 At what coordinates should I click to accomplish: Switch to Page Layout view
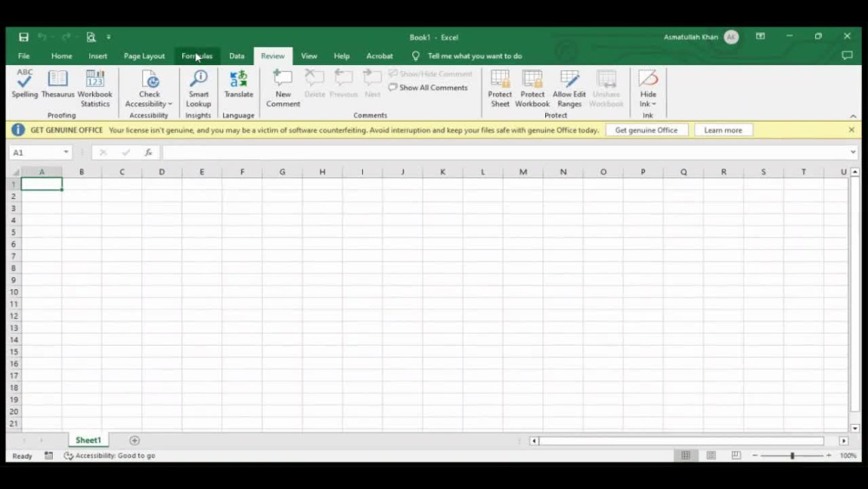coord(711,455)
